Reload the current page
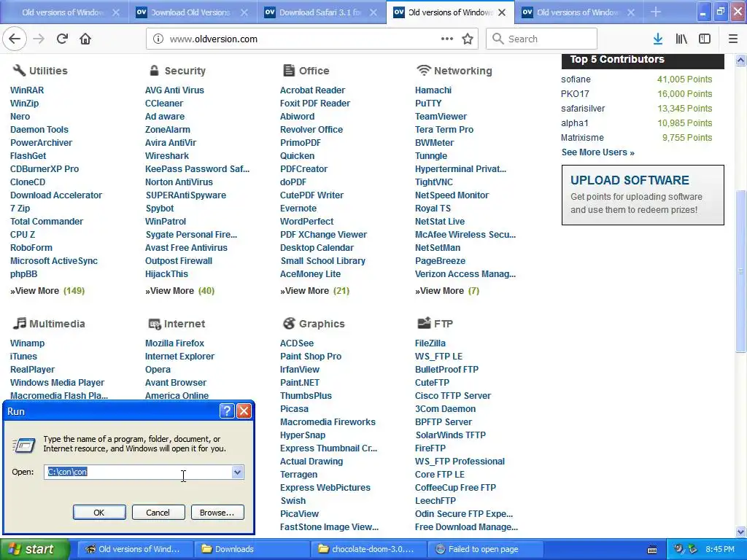This screenshot has height=560, width=747. click(x=62, y=39)
